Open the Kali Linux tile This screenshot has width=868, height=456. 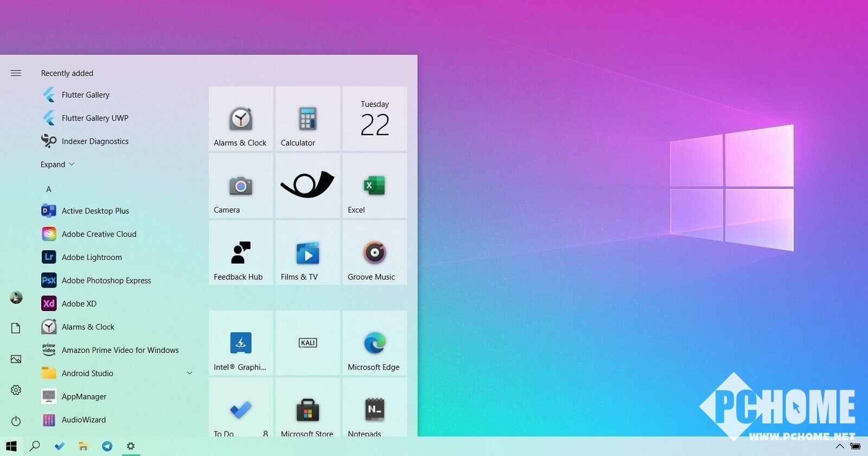308,343
